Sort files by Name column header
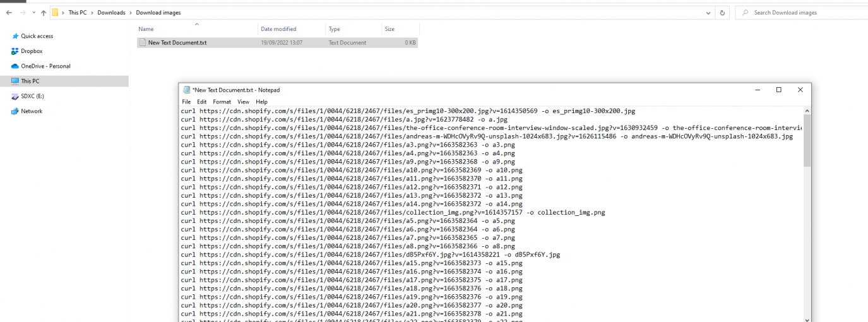Screen dimensions: 868x322 (146, 29)
